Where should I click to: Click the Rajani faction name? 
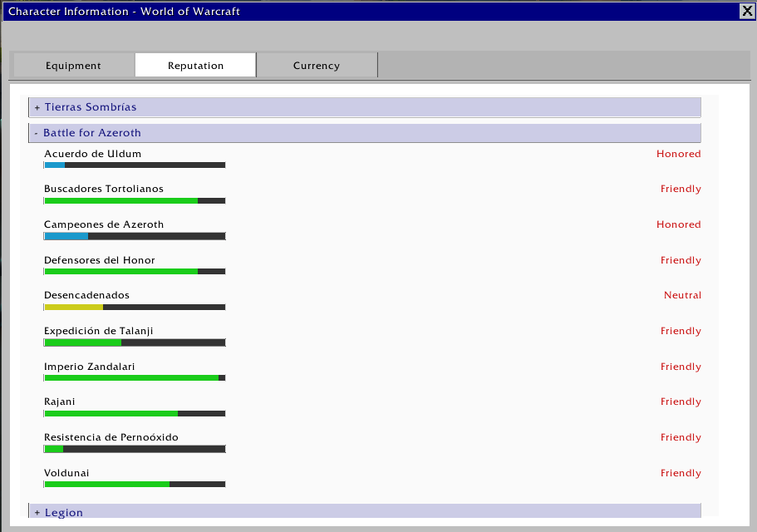tap(59, 401)
